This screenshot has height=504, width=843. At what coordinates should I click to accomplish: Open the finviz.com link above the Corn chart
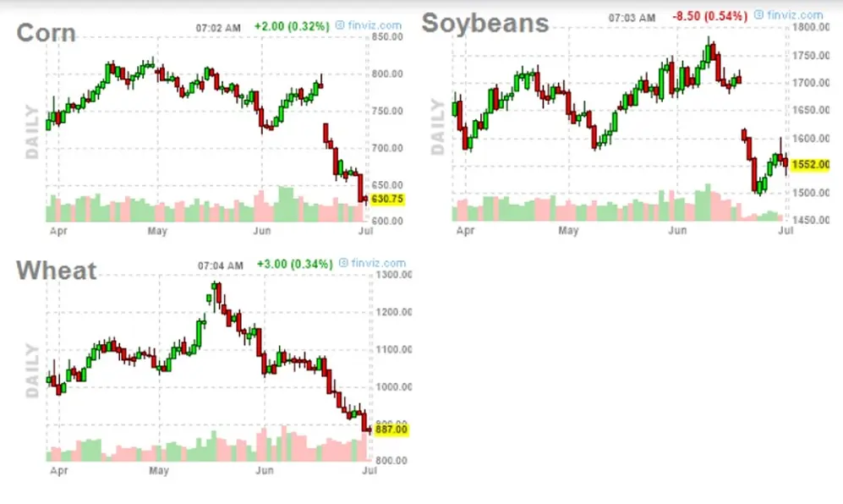click(x=375, y=25)
